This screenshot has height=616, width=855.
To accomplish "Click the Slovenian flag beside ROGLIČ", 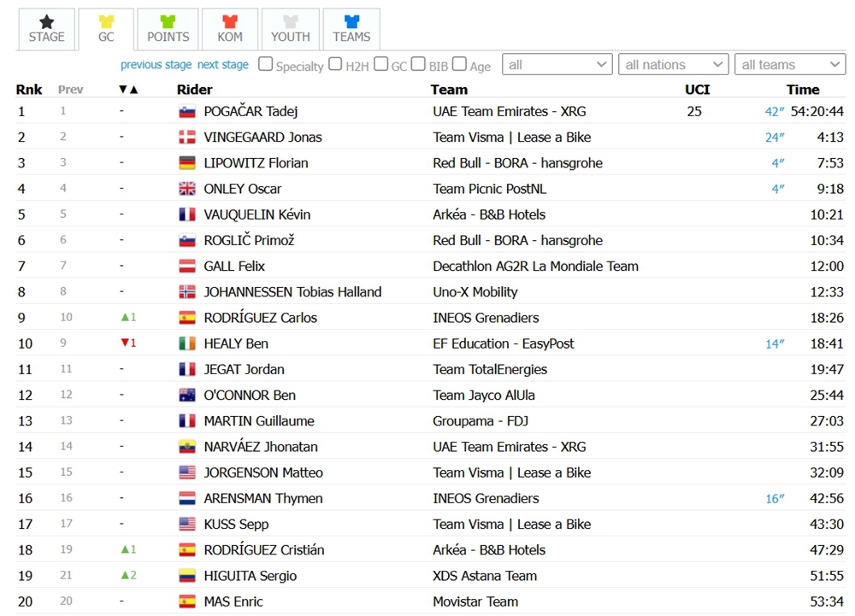I will [187, 240].
